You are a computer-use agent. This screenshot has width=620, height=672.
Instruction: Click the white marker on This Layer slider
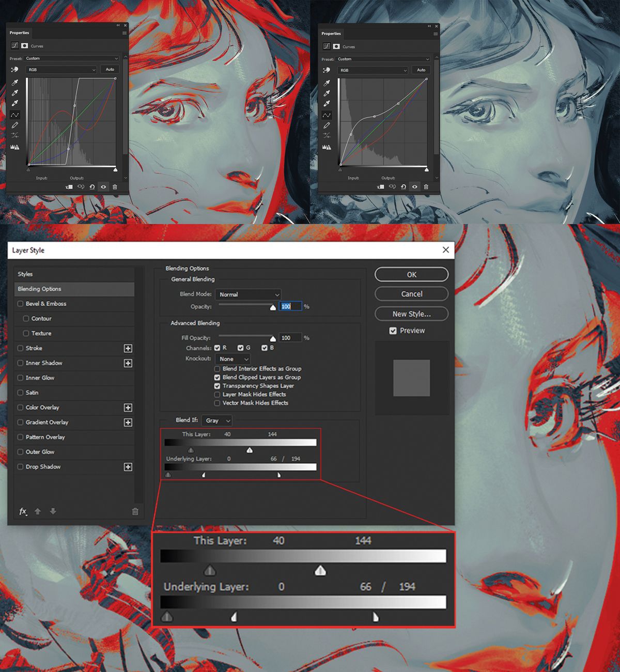coord(250,450)
